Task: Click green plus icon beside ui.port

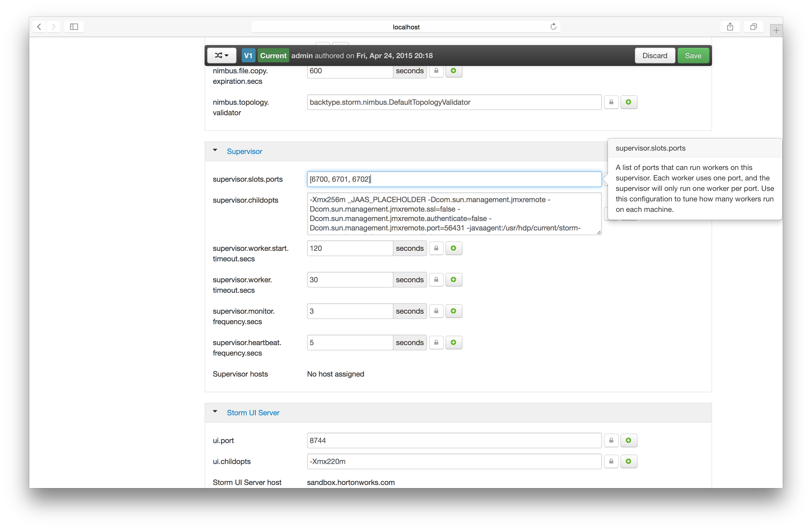Action: (628, 440)
